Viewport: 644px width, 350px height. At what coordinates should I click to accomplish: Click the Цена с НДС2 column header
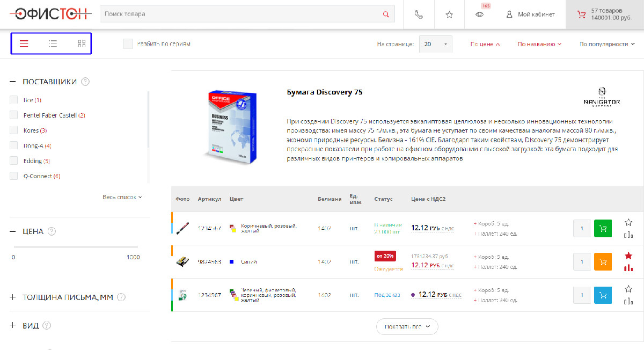428,199
